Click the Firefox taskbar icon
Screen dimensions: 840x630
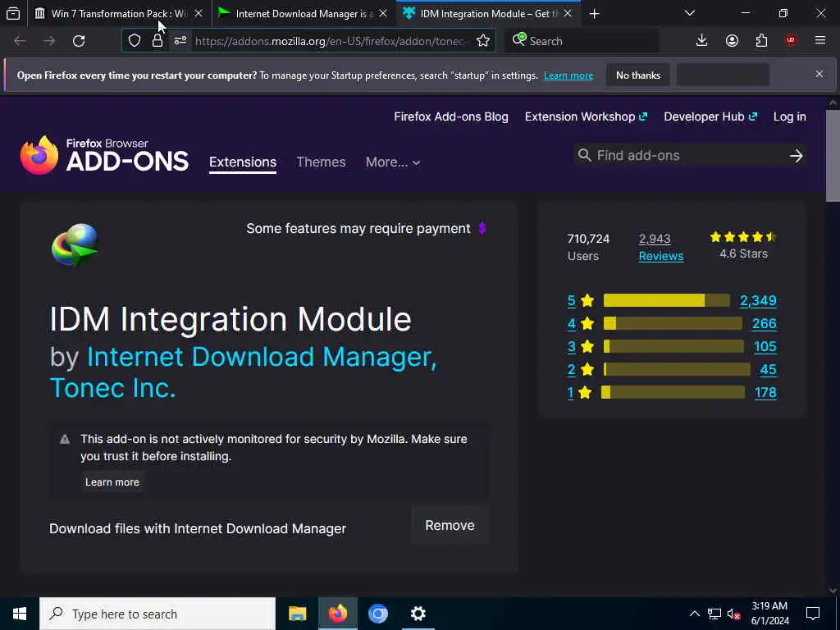pos(337,614)
